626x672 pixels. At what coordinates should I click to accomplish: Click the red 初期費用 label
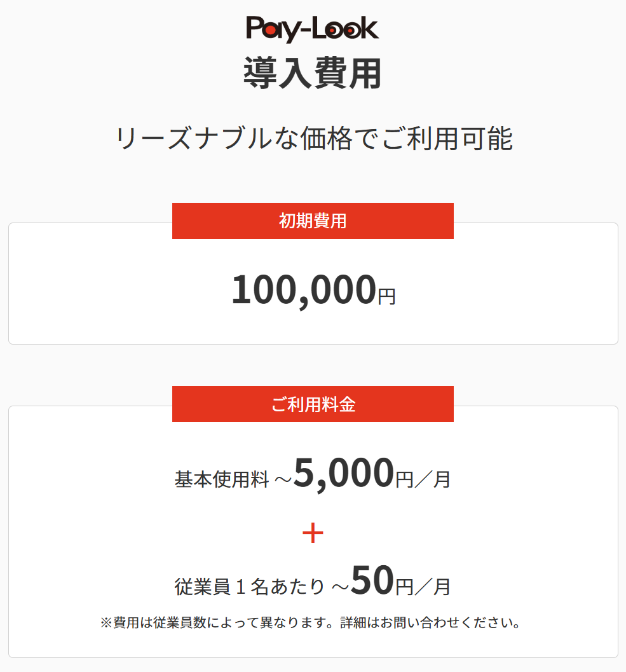click(x=313, y=221)
